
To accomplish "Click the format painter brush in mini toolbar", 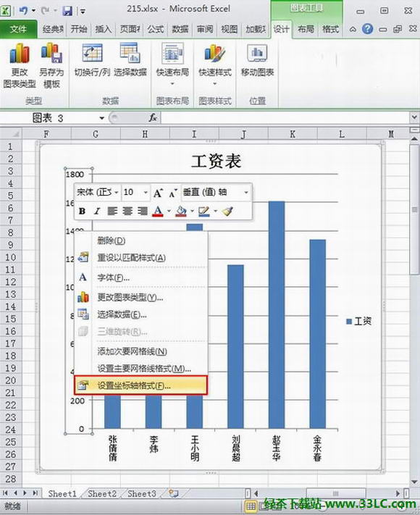I will [227, 212].
